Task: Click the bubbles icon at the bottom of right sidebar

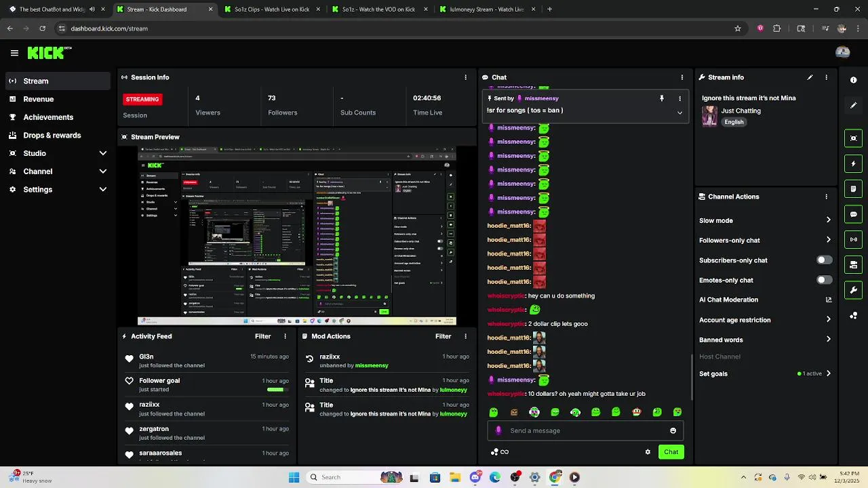Action: [853, 316]
